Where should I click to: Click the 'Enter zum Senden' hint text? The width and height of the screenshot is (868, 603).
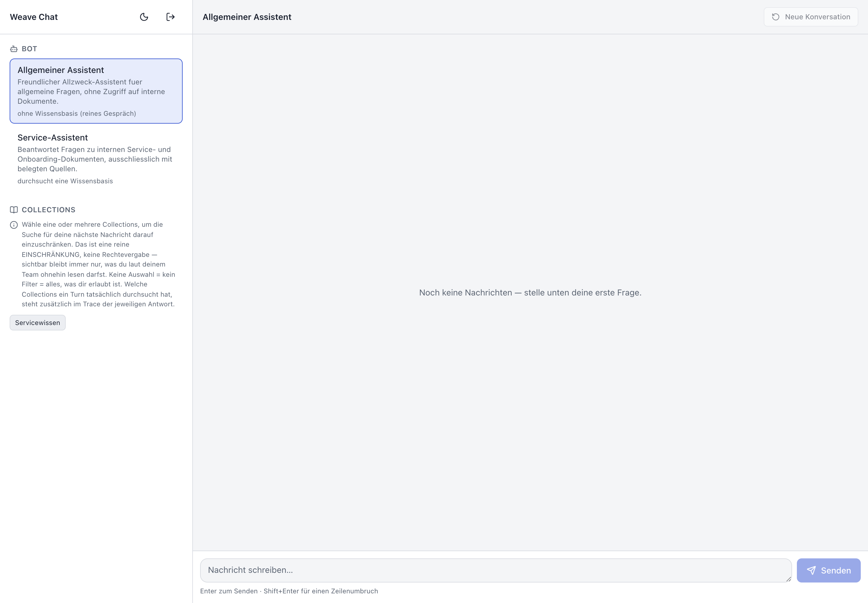pyautogui.click(x=289, y=591)
